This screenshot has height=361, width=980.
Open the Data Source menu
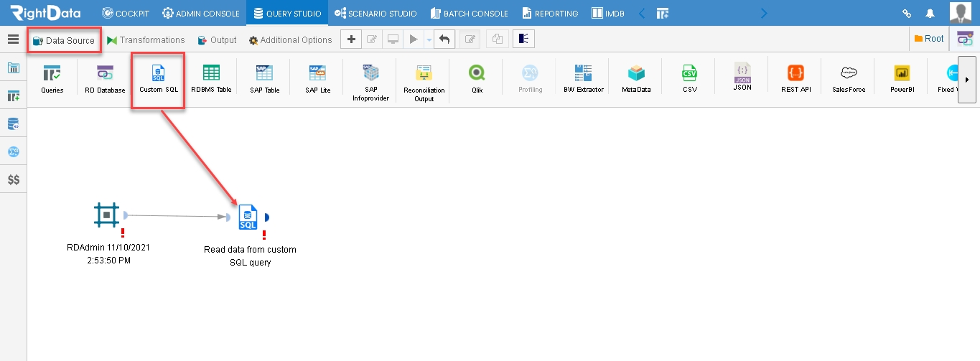pos(64,40)
